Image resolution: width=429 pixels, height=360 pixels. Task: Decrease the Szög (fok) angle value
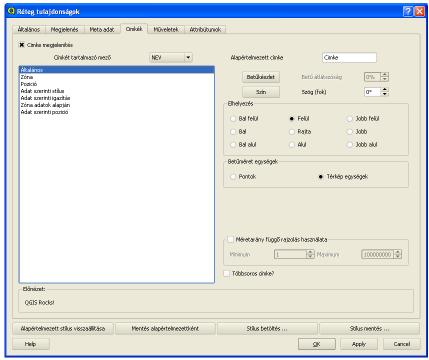point(385,94)
